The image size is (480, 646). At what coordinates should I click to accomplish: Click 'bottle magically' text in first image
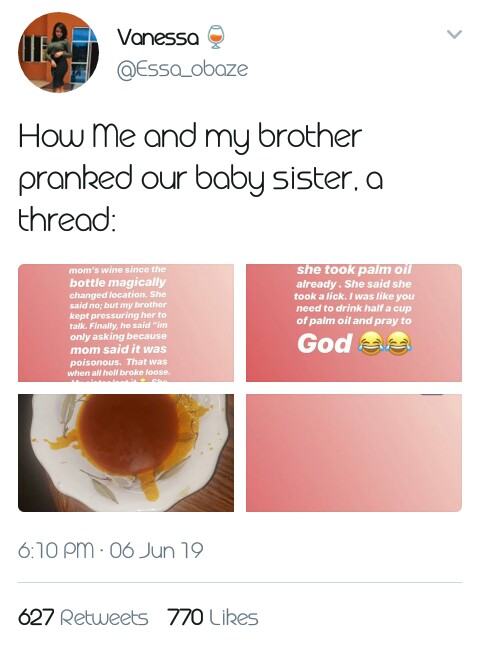(x=117, y=283)
